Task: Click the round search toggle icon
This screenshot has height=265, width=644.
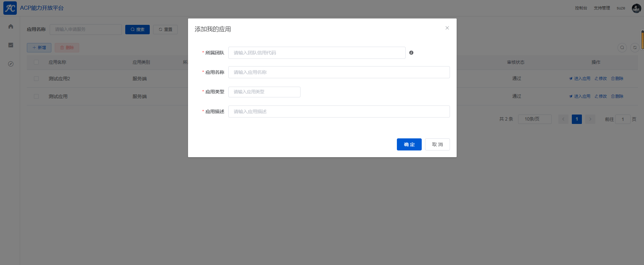Action: pos(622,48)
